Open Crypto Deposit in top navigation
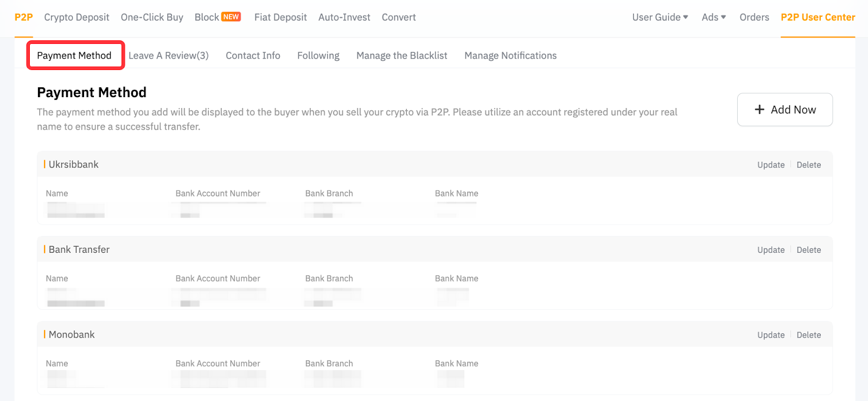This screenshot has width=868, height=401. coord(76,17)
